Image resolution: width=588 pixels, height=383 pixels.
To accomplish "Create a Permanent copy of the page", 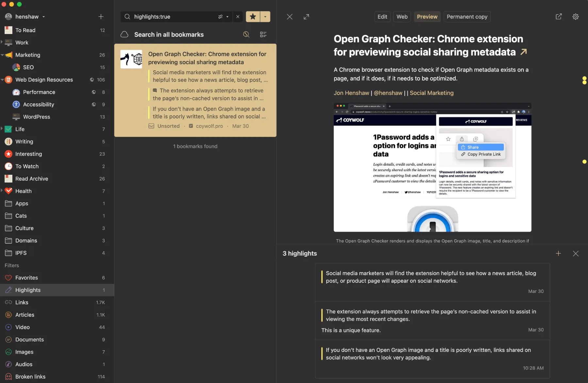I will (x=467, y=17).
